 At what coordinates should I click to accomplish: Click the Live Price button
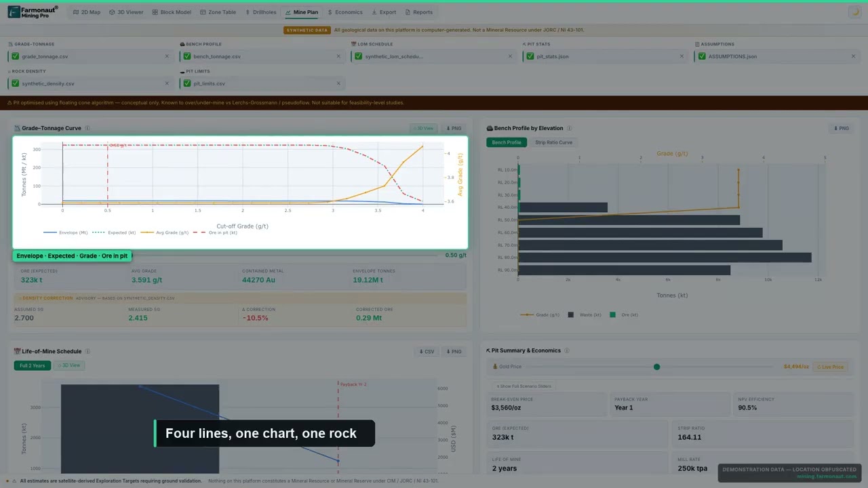tap(831, 367)
